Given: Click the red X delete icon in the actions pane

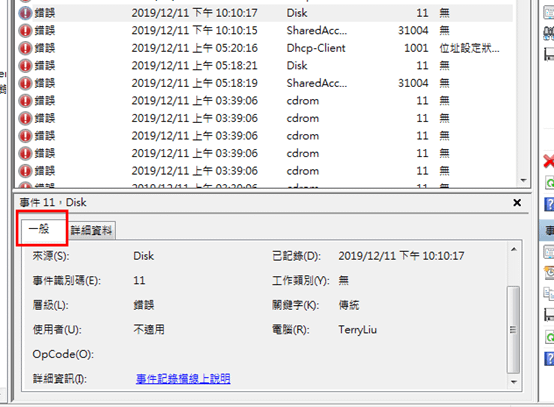Looking at the screenshot, I should [x=549, y=161].
